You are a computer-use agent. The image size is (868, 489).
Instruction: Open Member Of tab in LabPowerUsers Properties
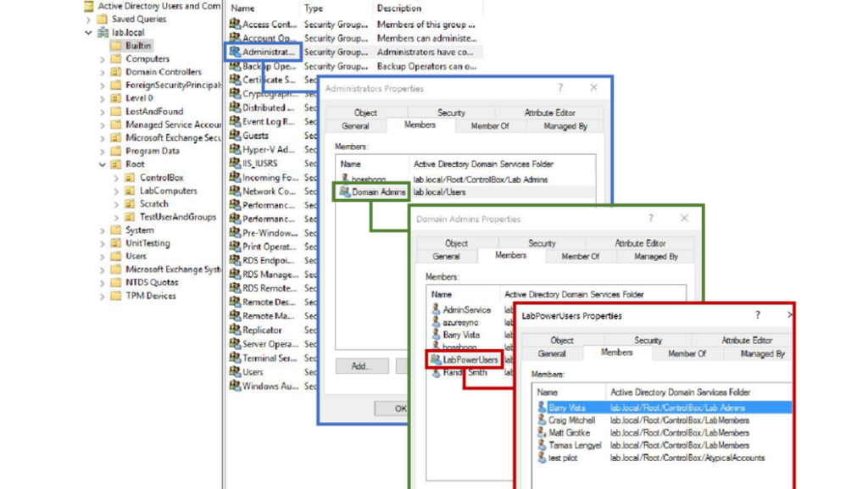(x=687, y=353)
